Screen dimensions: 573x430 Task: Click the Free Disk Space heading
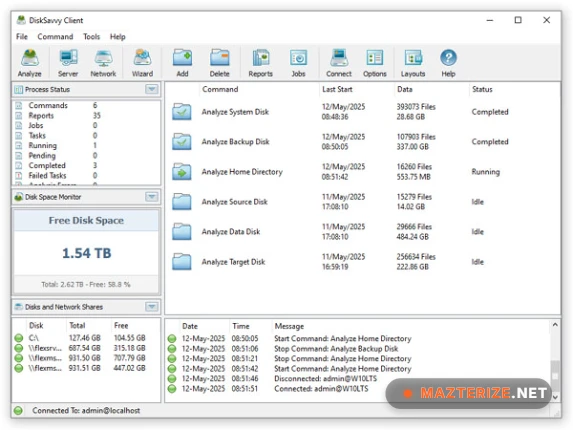86,220
